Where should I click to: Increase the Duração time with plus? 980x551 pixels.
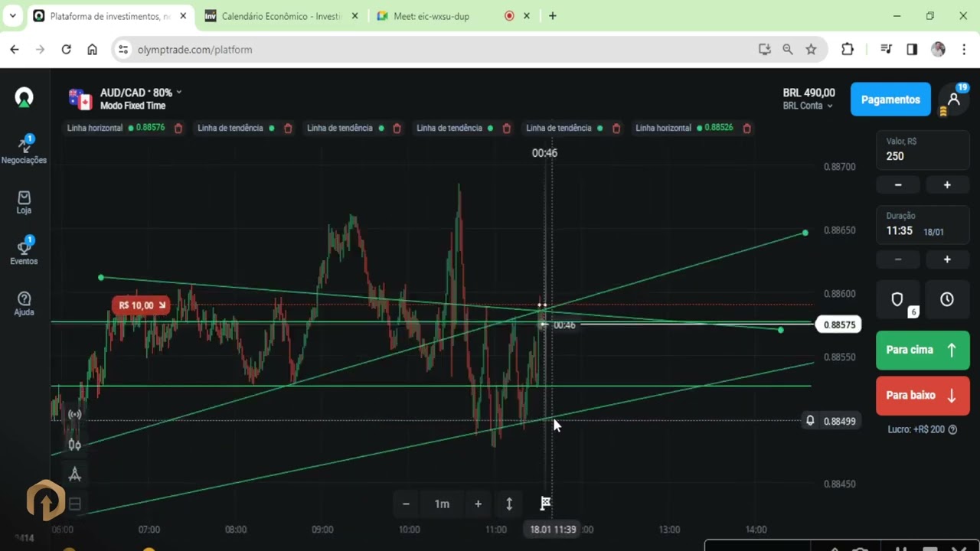tap(947, 260)
